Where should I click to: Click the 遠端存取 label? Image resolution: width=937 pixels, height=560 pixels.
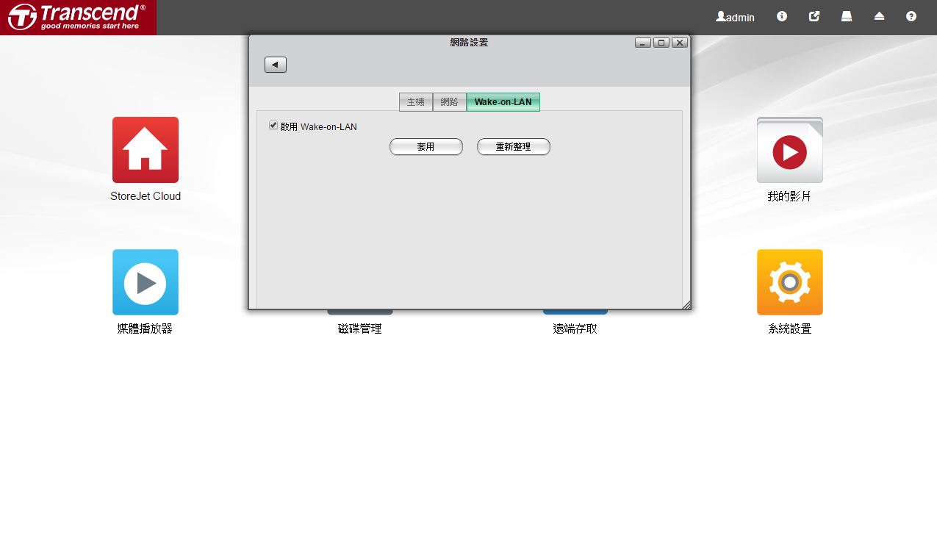pos(575,329)
